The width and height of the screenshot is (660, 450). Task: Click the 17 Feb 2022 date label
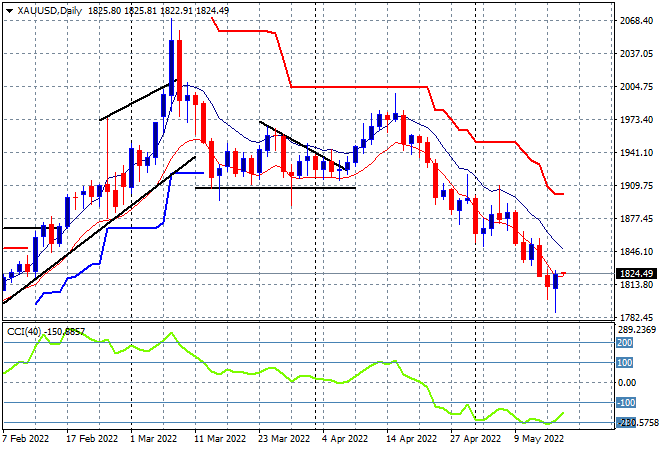point(92,439)
